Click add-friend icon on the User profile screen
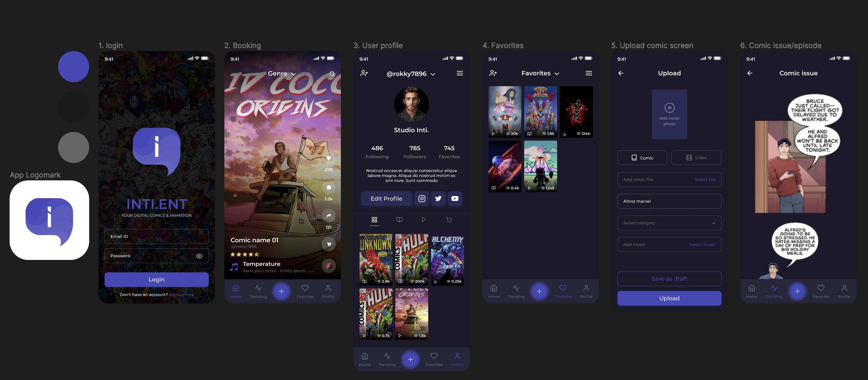 click(x=364, y=73)
